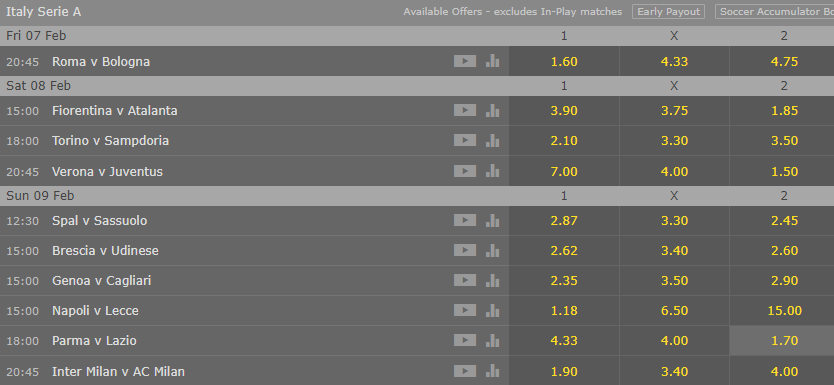The image size is (834, 385).
Task: Open stats chart for Torino v Sampdoria
Action: click(493, 140)
